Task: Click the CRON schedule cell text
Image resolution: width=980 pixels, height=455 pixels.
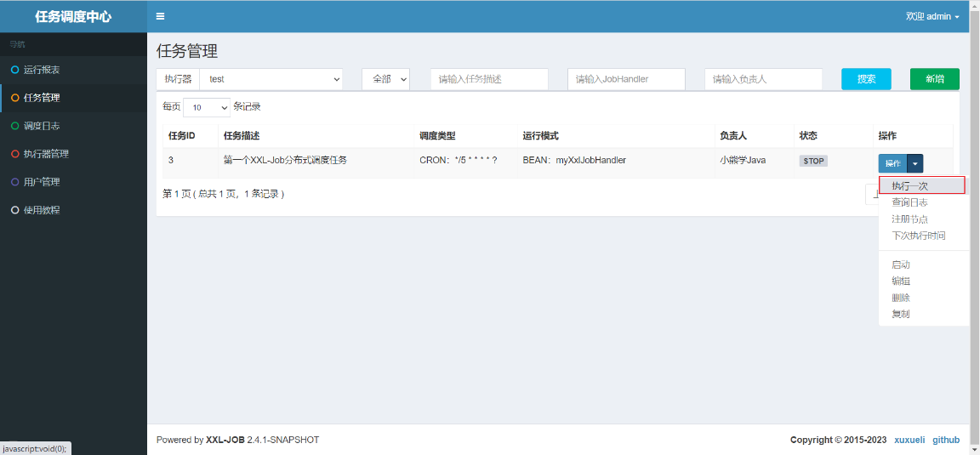Action: (459, 160)
